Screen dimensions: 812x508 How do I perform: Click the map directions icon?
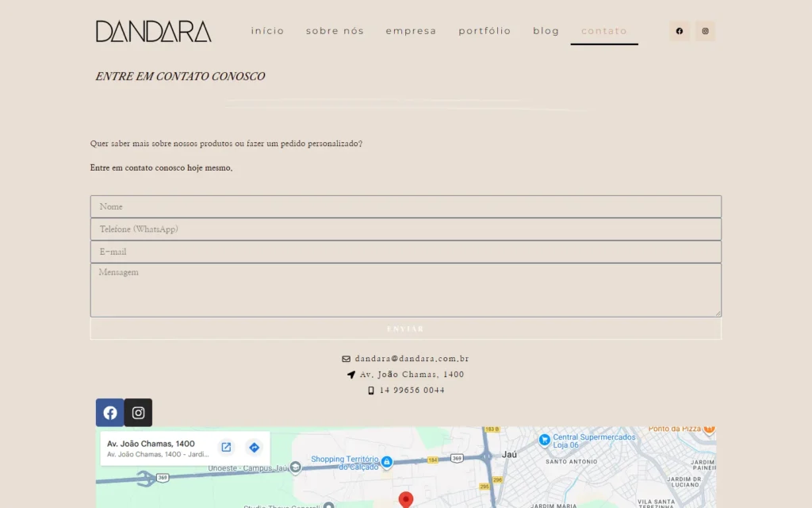tap(255, 448)
